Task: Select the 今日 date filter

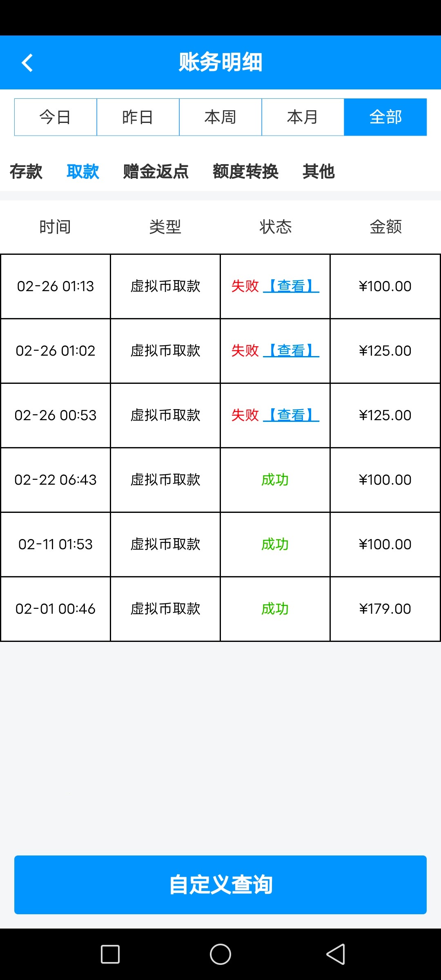Action: 56,117
